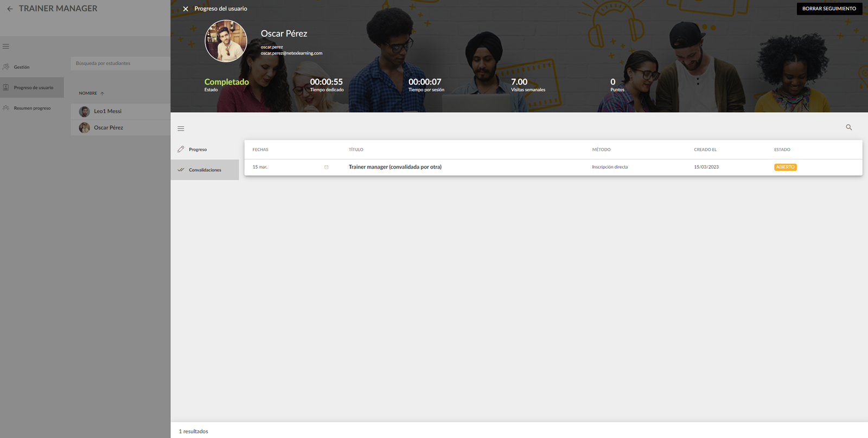Open the detail panel hamburger menu
Screen dimensions: 868x438
click(181, 129)
